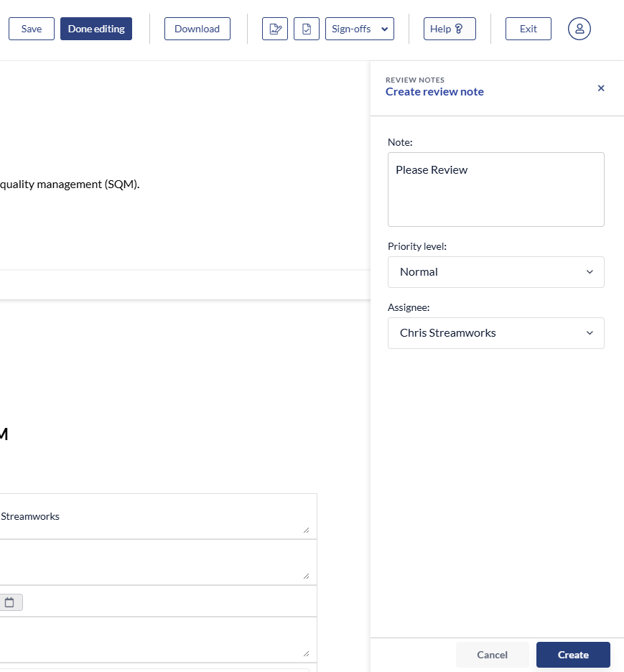
Task: Click the resize handle of Streamworks text box
Action: 306,530
